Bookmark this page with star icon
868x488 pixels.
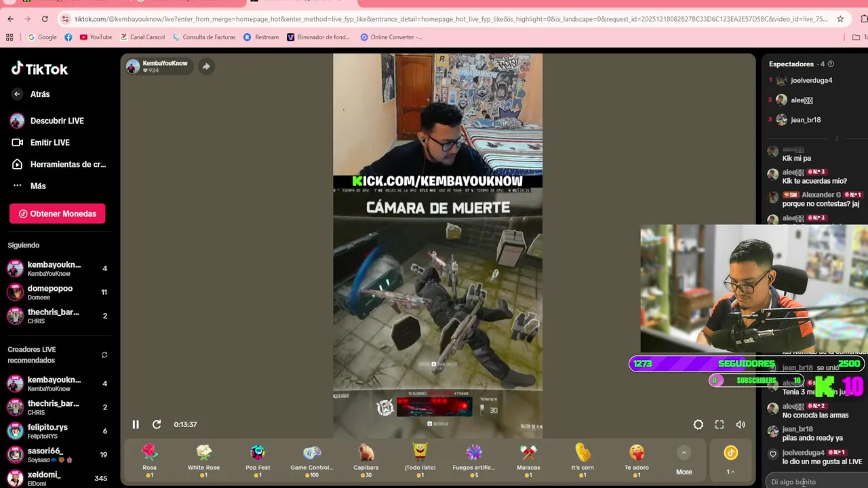point(840,19)
